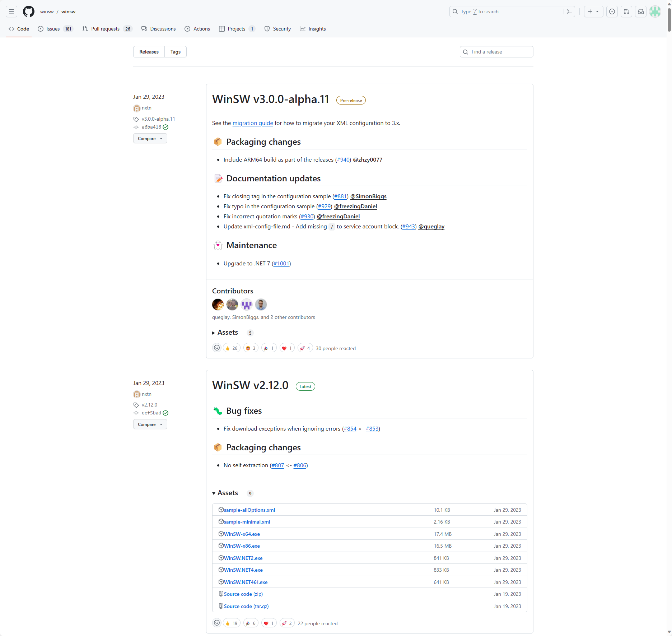Visit @zhzy0077 profile
Image resolution: width=672 pixels, height=636 pixels.
tap(368, 160)
